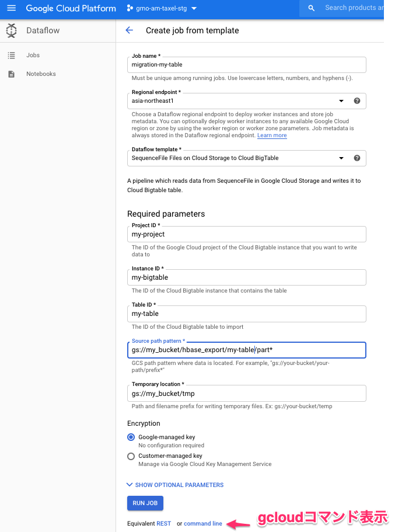395x532 pixels.
Task: Select Google-managed key encryption option
Action: coord(131,437)
